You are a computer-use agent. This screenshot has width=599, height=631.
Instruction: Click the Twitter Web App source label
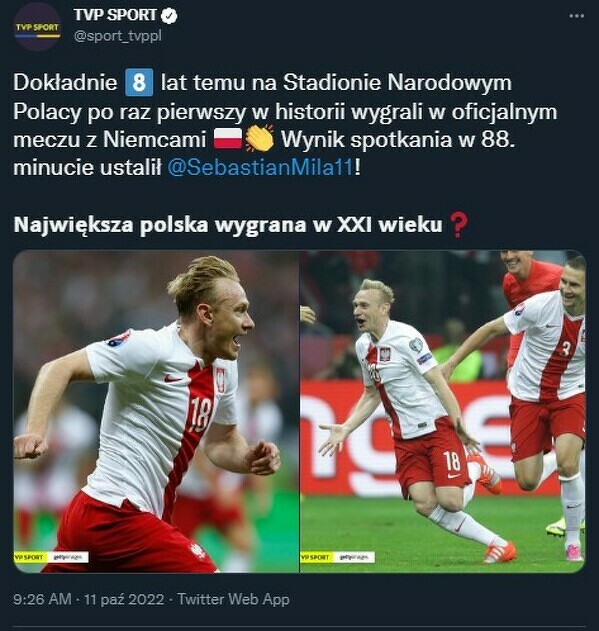[x=233, y=599]
